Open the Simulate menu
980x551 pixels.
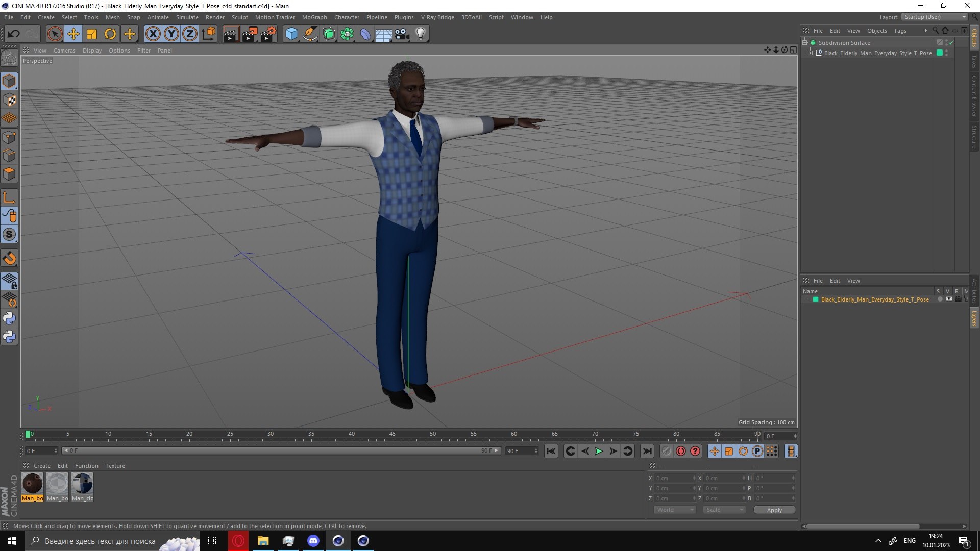click(x=187, y=17)
